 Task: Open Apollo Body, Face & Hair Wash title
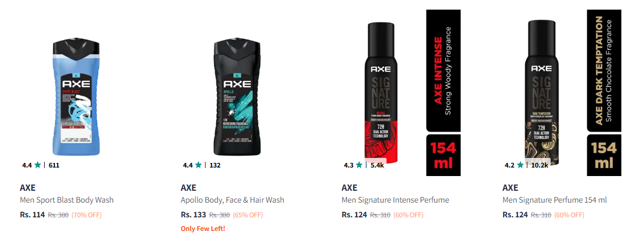pos(233,200)
